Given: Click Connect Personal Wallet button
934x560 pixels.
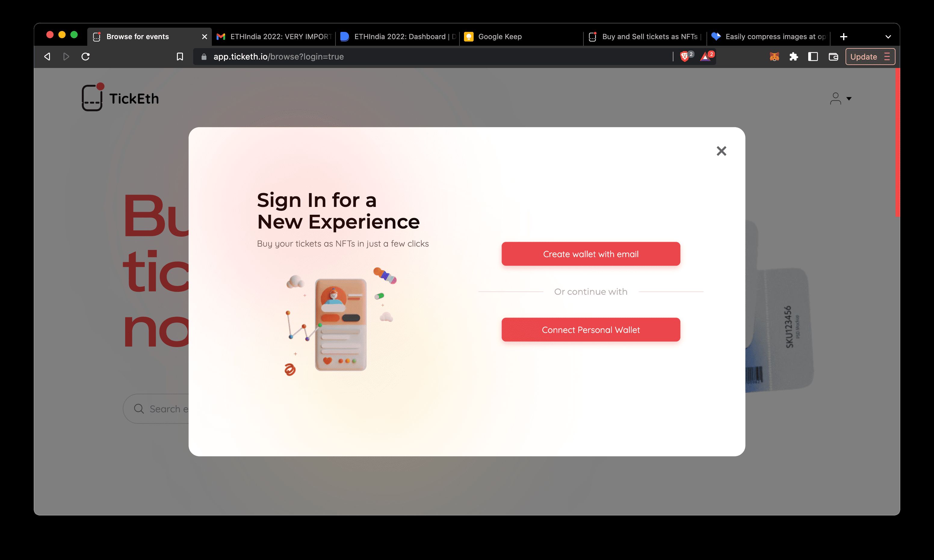Looking at the screenshot, I should pyautogui.click(x=591, y=329).
